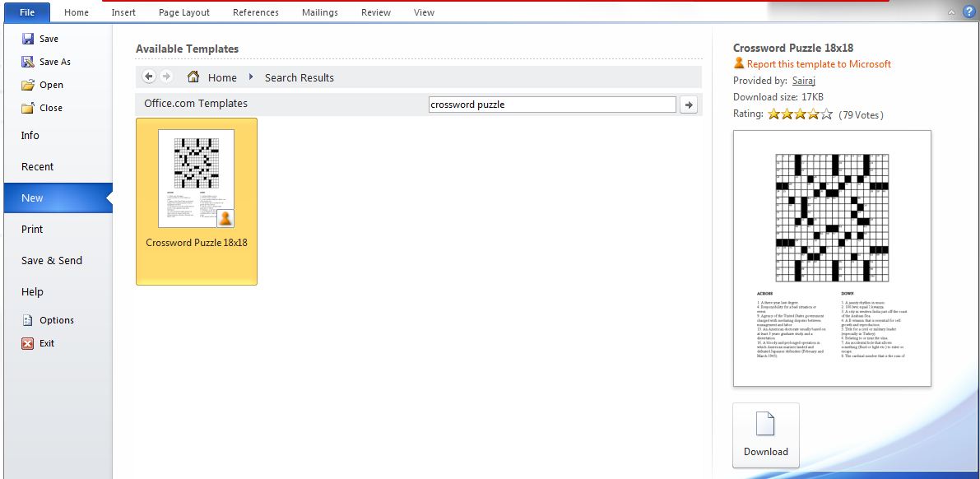Click the back arrow navigation button

149,77
